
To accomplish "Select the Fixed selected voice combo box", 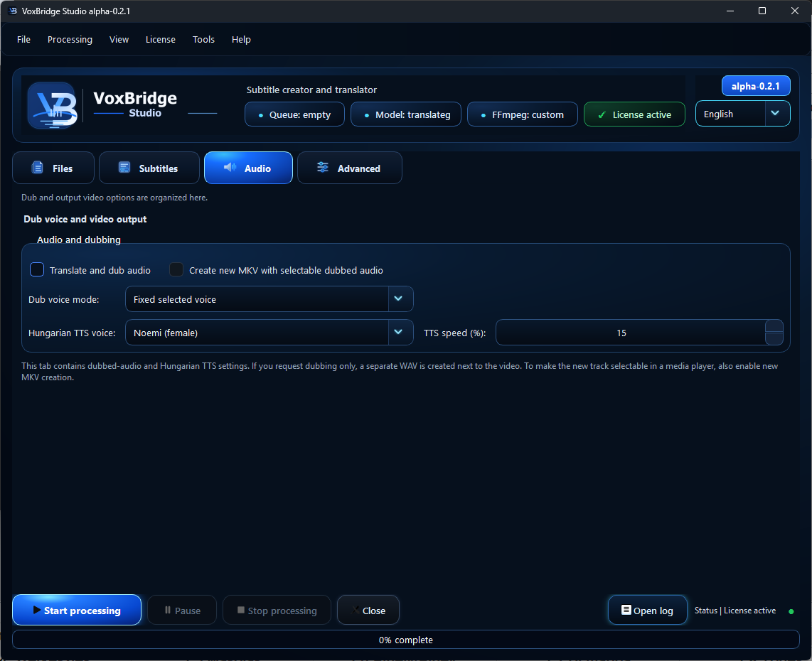I will coord(269,299).
